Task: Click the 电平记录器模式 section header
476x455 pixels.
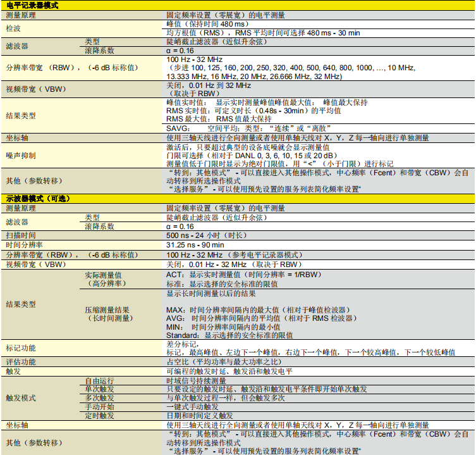Action: pos(33,5)
